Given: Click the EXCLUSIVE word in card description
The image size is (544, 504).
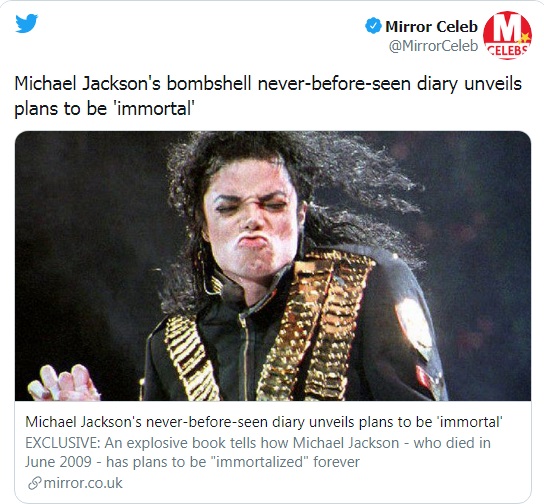Looking at the screenshot, I should tap(62, 443).
